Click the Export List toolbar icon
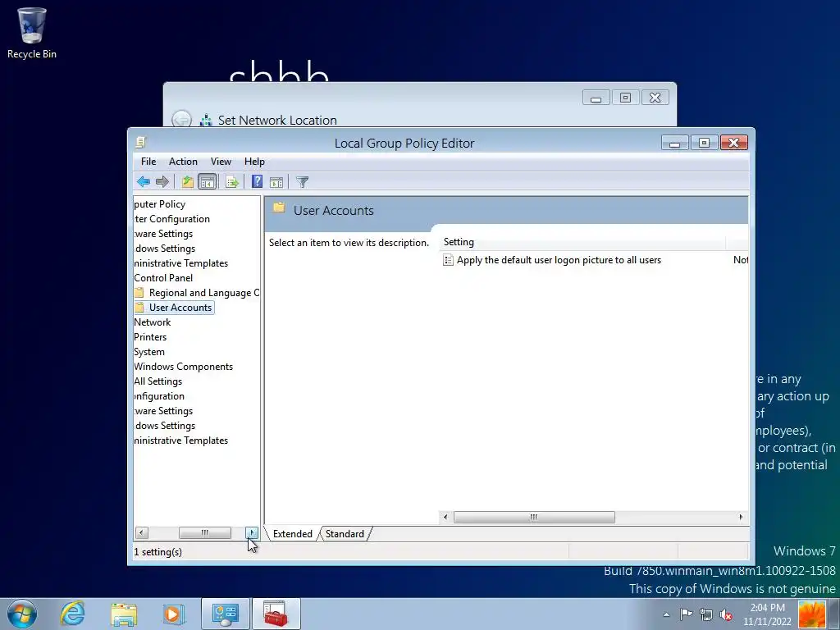The width and height of the screenshot is (840, 630). tap(231, 182)
